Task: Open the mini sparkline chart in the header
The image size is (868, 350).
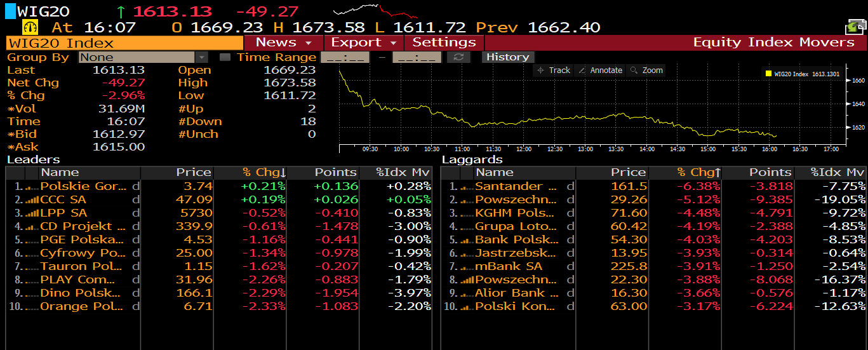Action: click(x=376, y=11)
